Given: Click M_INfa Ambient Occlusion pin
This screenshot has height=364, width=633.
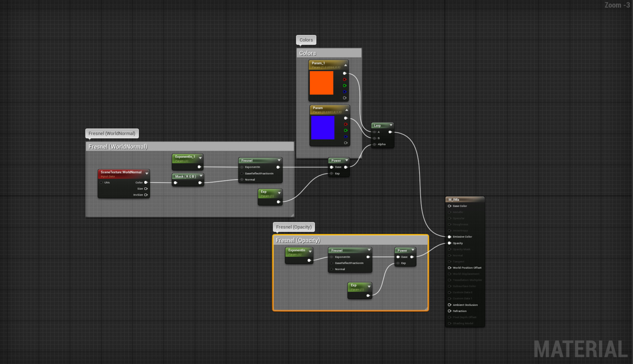Looking at the screenshot, I should tap(449, 305).
